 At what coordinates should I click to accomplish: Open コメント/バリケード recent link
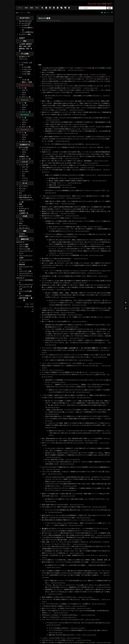[x=26, y=273]
